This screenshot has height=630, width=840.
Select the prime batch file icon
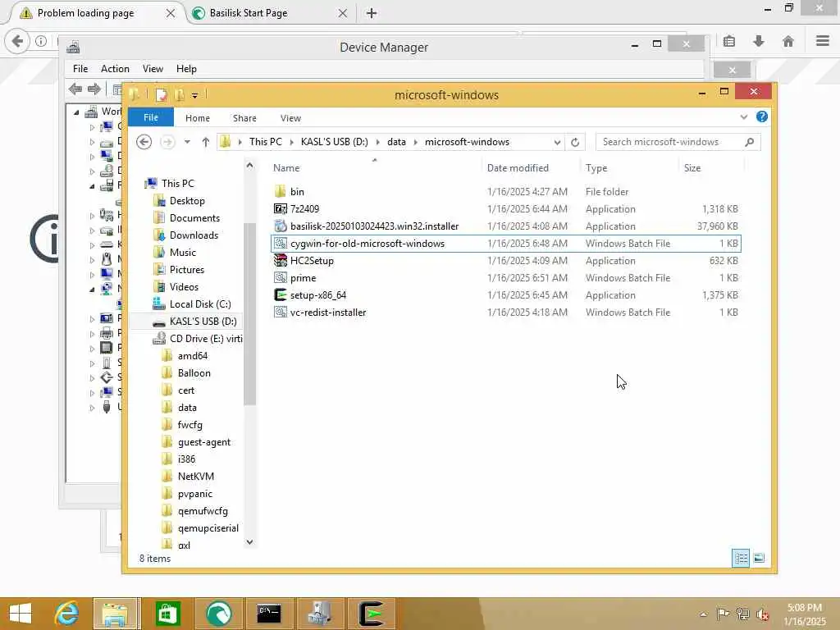(280, 277)
